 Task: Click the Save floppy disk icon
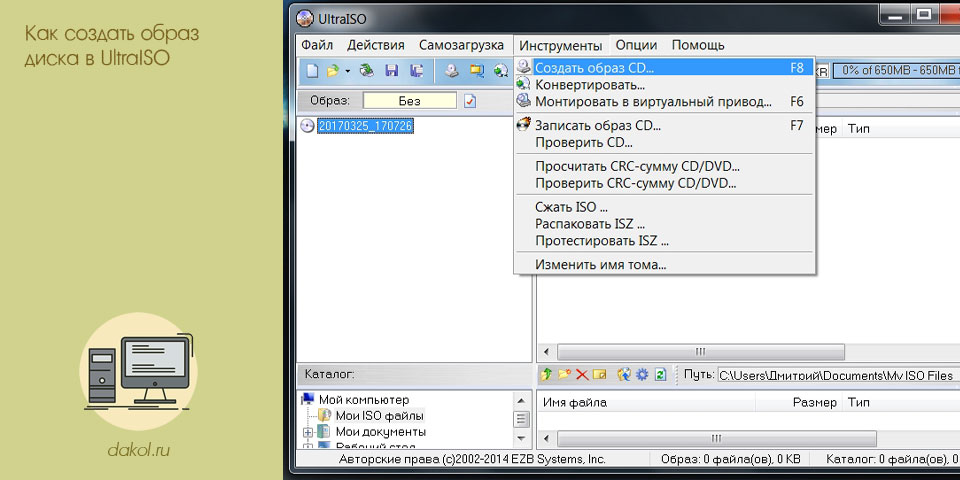click(x=392, y=70)
